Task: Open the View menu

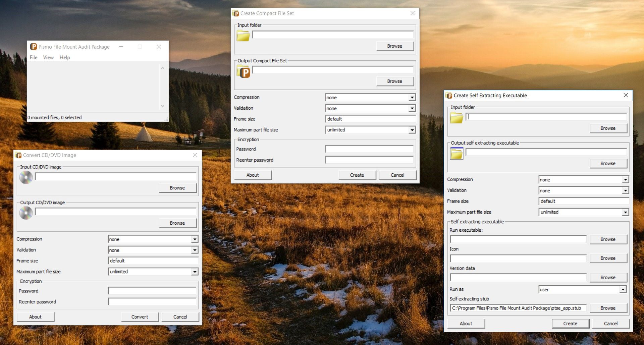Action: [x=48, y=57]
